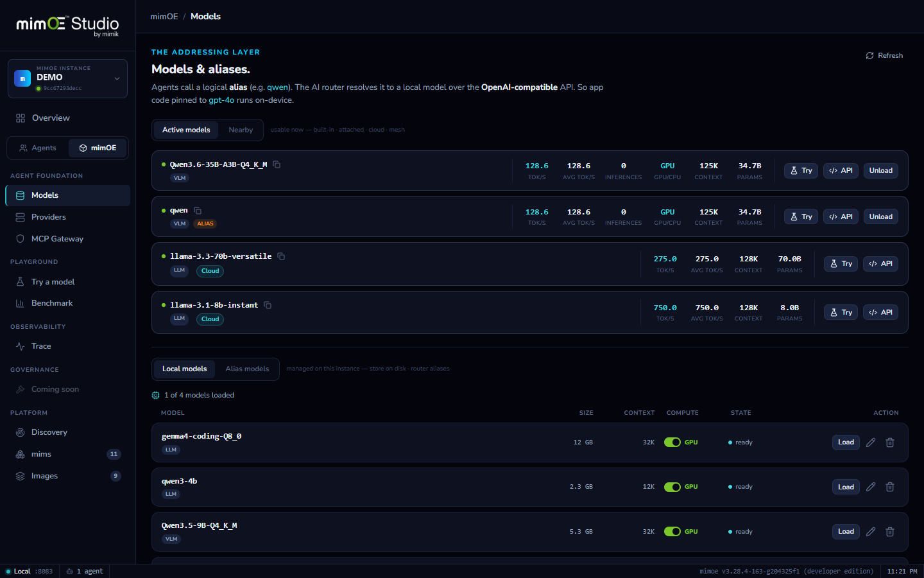
Task: Delete the gemma4-coding-Q8_0 model
Action: tap(890, 442)
